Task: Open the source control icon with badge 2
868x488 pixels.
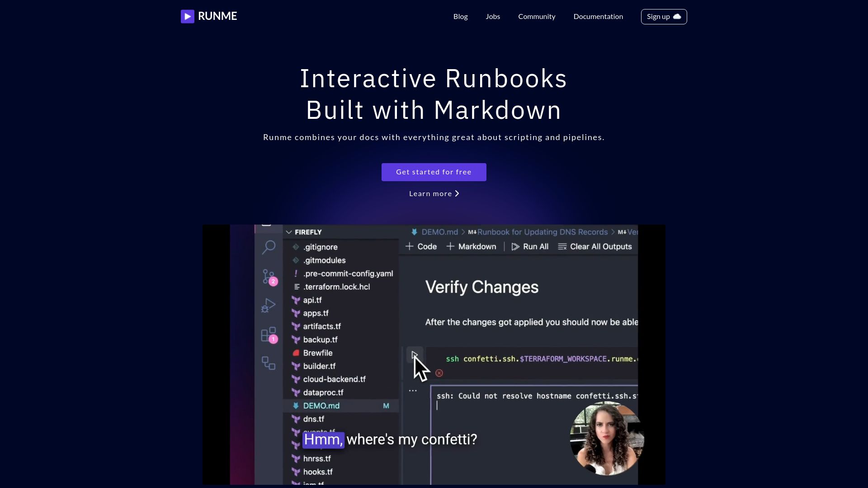Action: (269, 277)
